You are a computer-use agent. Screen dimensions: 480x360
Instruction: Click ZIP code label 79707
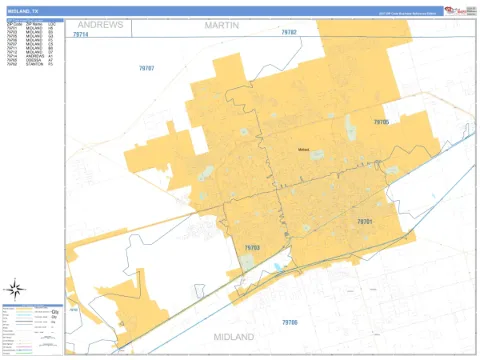click(147, 68)
